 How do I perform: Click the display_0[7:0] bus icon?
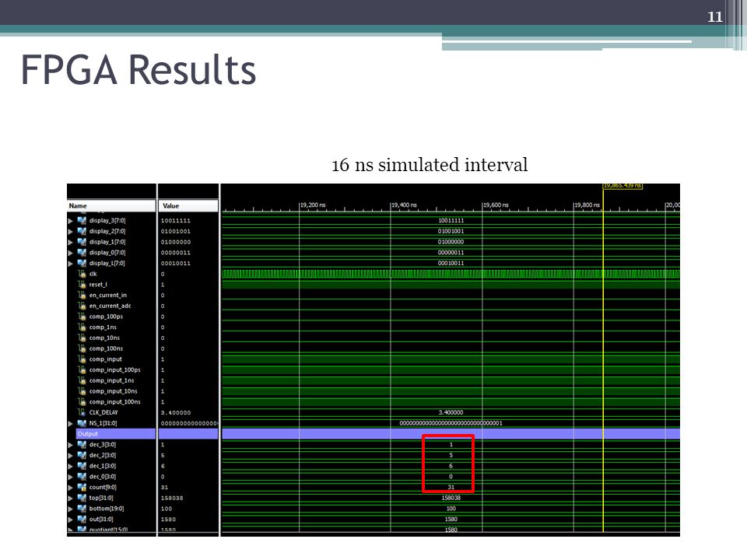click(82, 252)
